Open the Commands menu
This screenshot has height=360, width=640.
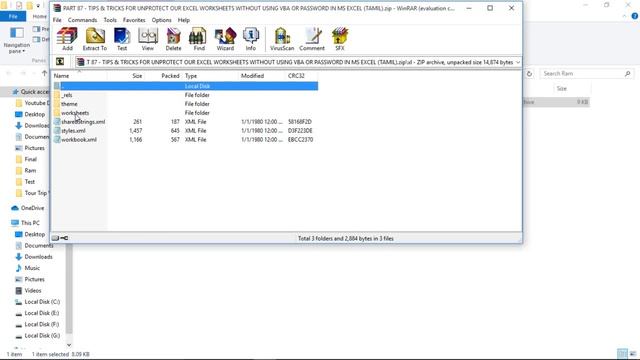[82, 20]
